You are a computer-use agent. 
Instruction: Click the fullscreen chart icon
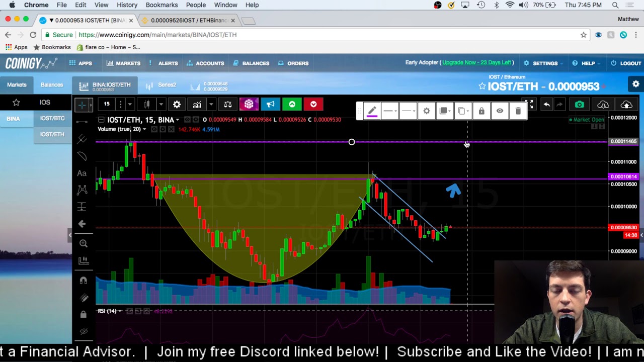(x=530, y=104)
